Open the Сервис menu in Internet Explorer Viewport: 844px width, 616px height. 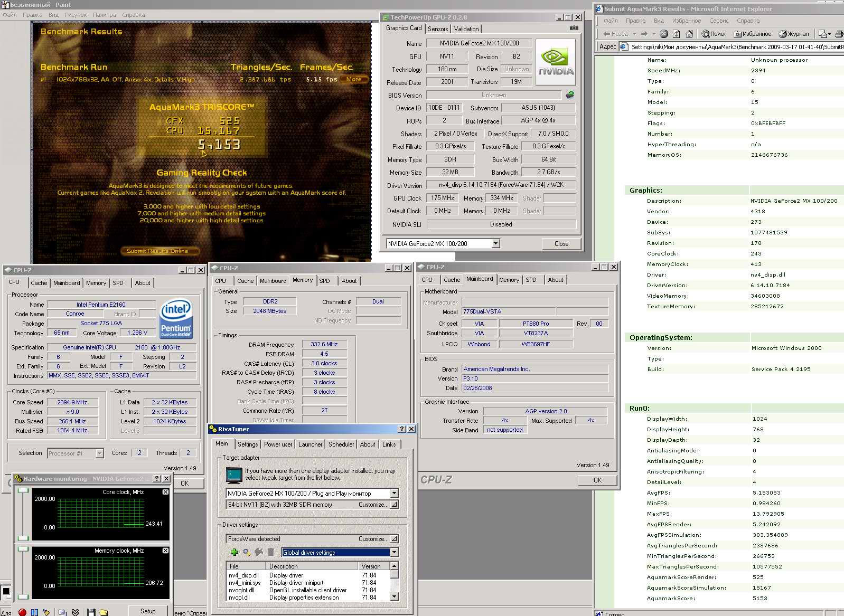[x=719, y=21]
